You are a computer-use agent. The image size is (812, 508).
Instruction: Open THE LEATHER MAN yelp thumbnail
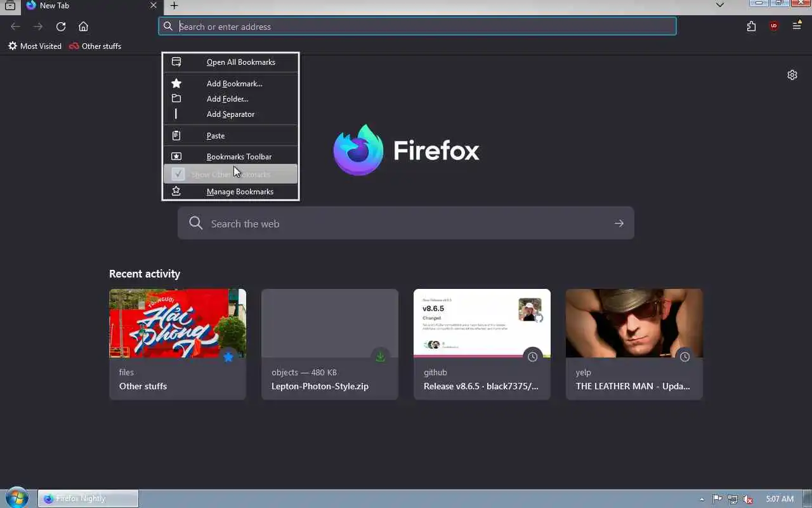[634, 323]
